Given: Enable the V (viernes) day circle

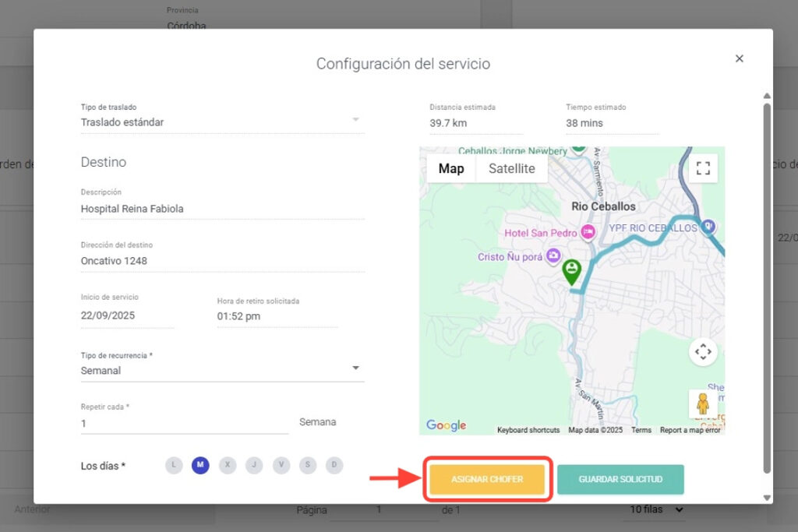Looking at the screenshot, I should pyautogui.click(x=281, y=465).
